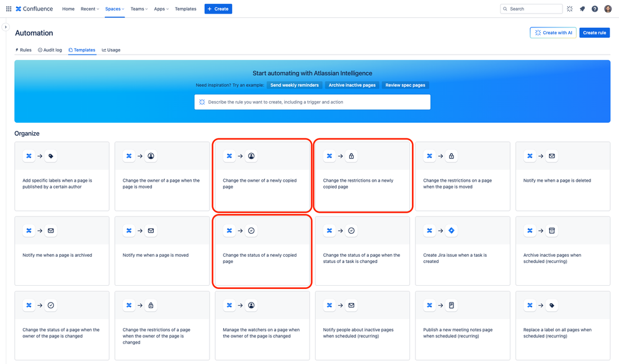The height and width of the screenshot is (364, 619).
Task: Click the 'Describe the rule' prompt field
Action: pos(312,102)
